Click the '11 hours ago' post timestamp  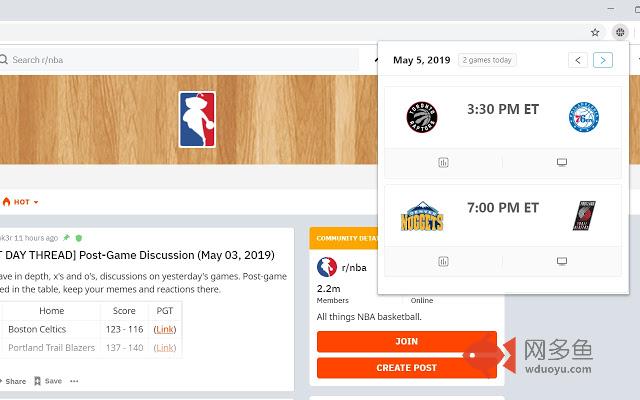click(x=36, y=238)
